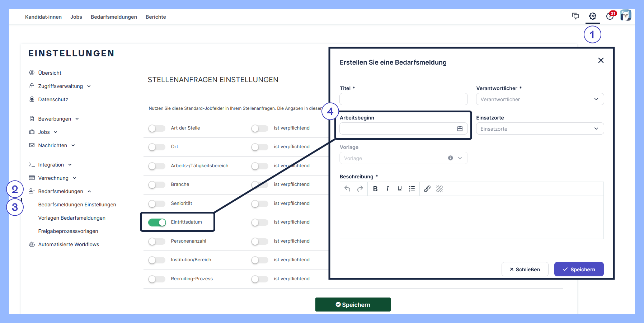Apply italic formatting in the editor

[387, 188]
